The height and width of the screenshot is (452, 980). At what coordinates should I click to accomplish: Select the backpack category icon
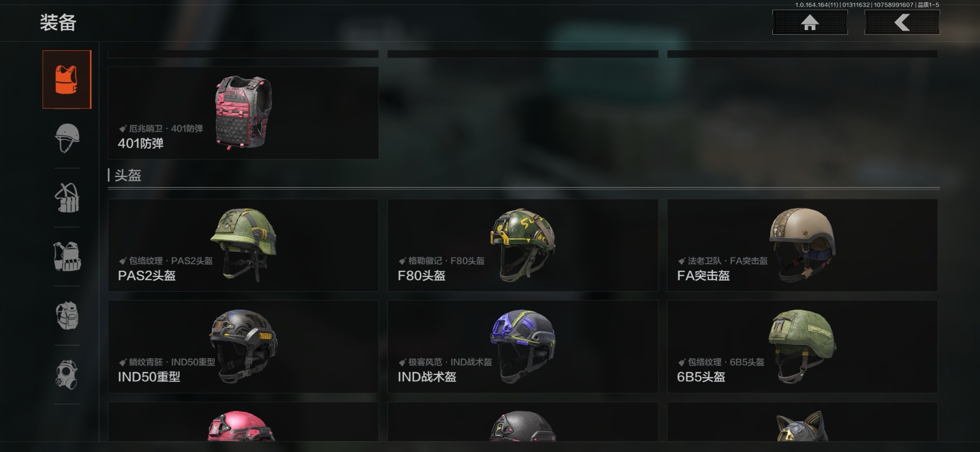coord(67,315)
